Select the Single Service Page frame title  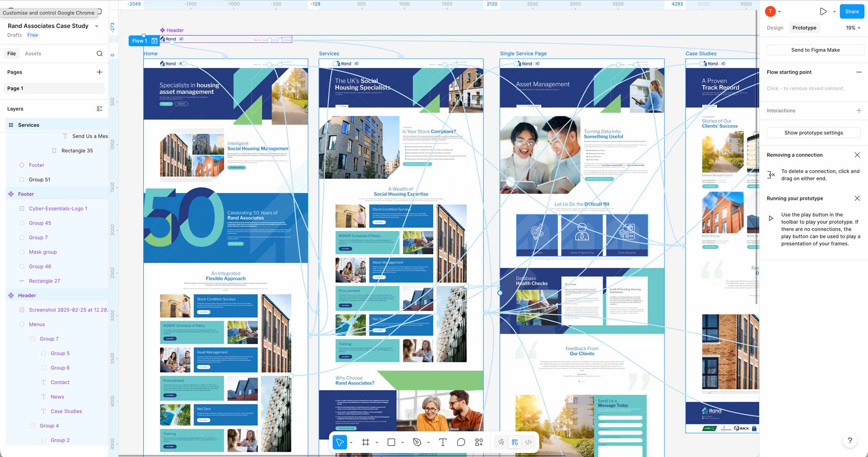(x=523, y=53)
